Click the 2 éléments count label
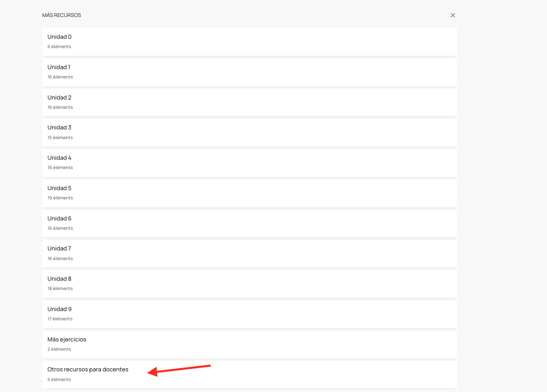 [59, 350]
